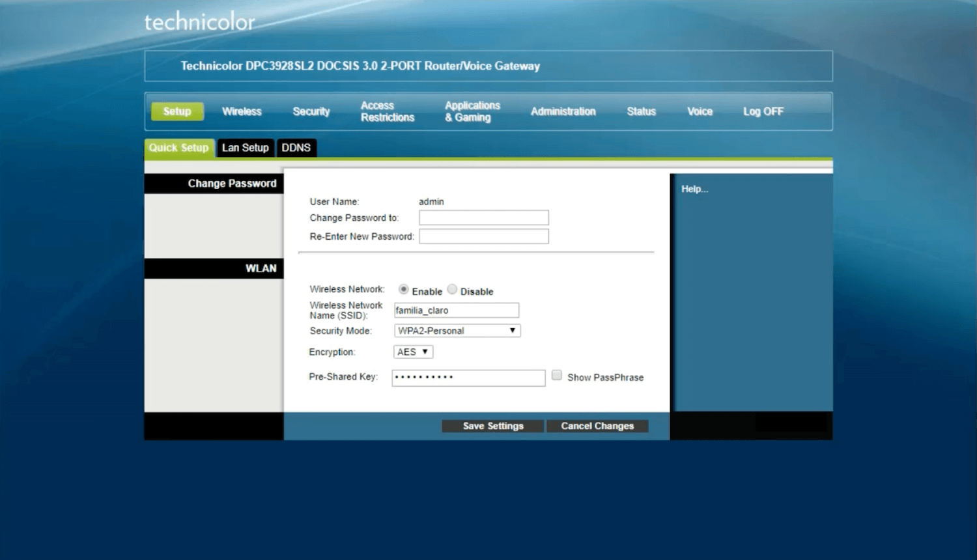The height and width of the screenshot is (560, 977).
Task: Switch to DDNS sub-tab
Action: click(296, 148)
